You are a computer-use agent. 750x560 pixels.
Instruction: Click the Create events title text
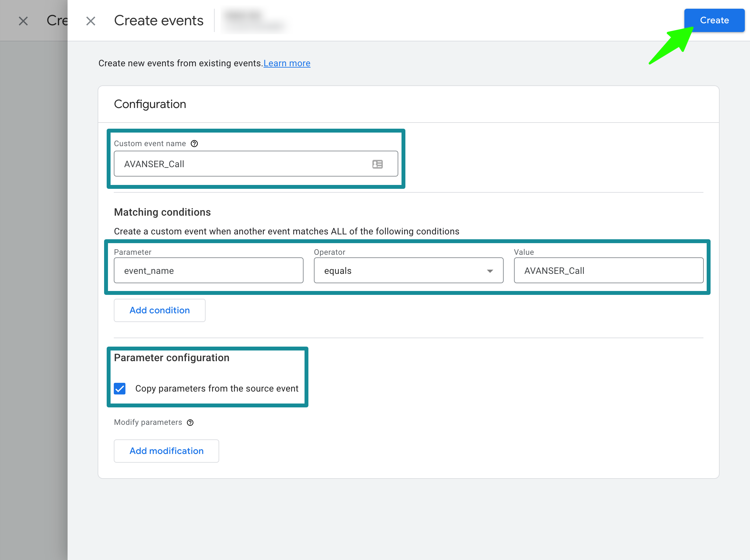coord(159,20)
